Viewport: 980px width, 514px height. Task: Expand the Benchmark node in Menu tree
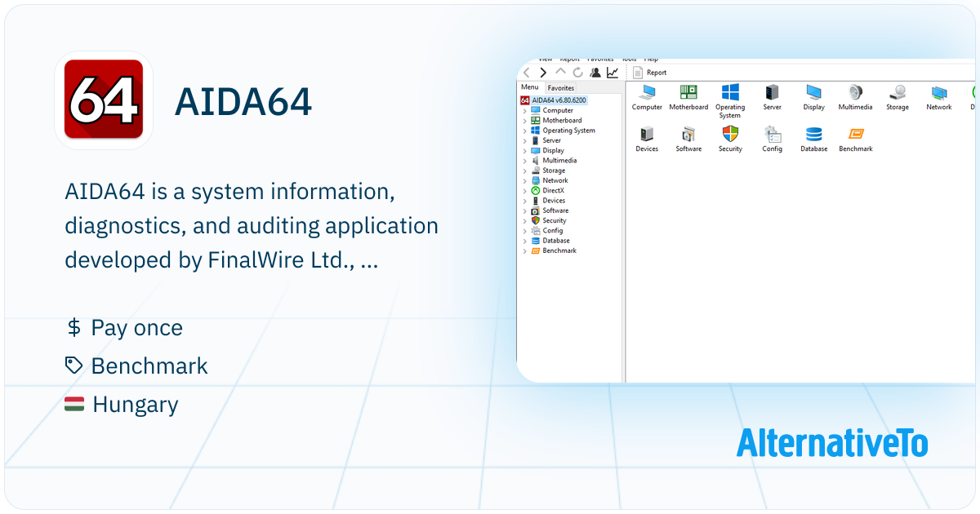tap(525, 250)
